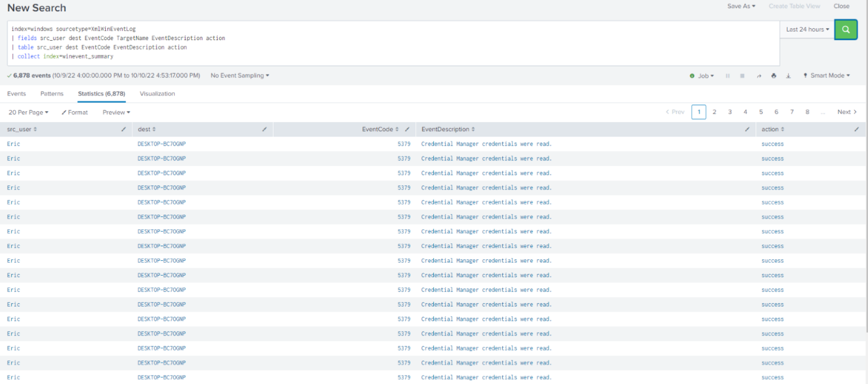Expand the Save As dropdown
The image size is (868, 384).
tap(741, 6)
